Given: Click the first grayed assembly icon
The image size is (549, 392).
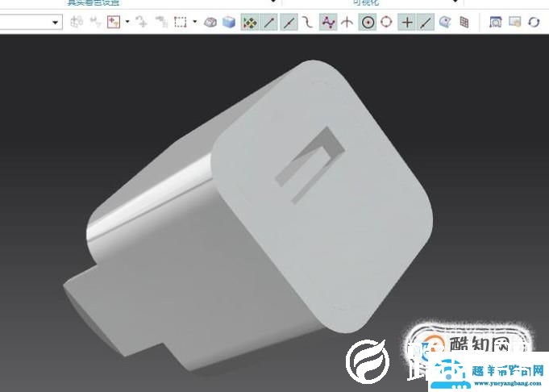Looking at the screenshot, I should (77, 22).
